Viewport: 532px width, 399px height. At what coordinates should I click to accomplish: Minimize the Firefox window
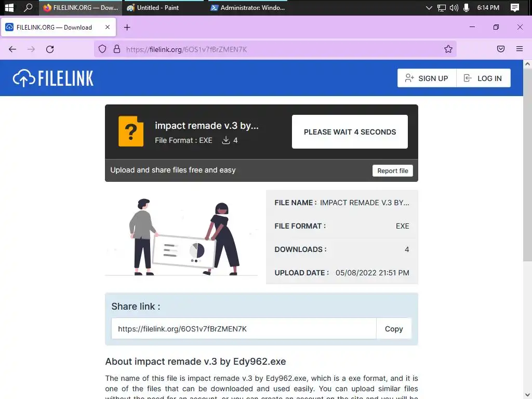472,27
